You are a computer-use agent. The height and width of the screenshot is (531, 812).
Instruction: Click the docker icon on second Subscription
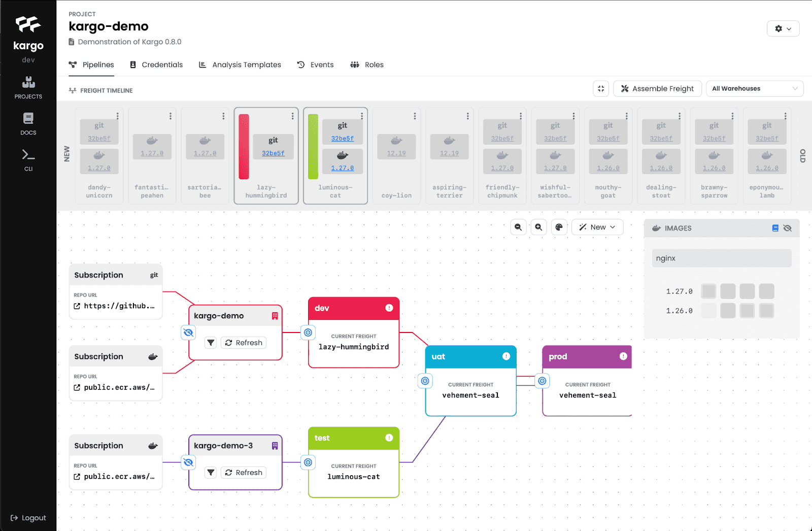(x=153, y=357)
